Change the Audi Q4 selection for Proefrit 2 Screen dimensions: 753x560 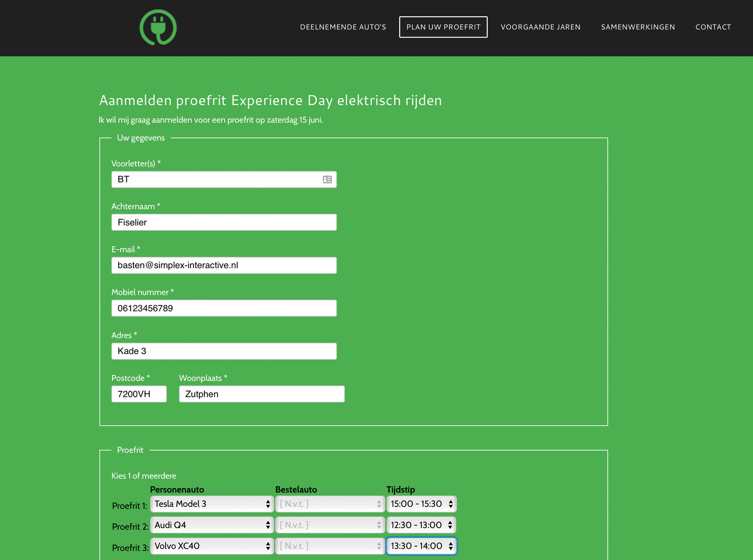(212, 525)
